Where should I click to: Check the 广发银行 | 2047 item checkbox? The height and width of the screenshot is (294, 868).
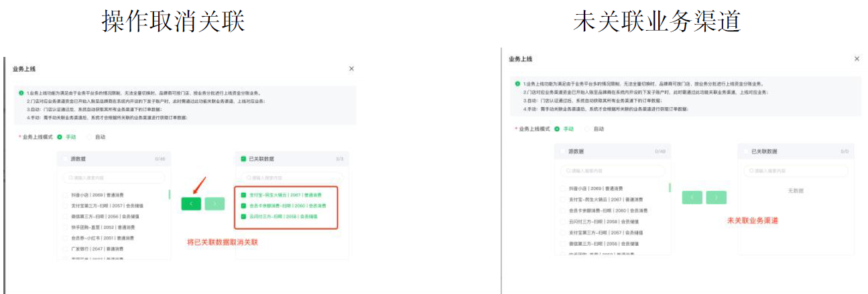pos(66,248)
